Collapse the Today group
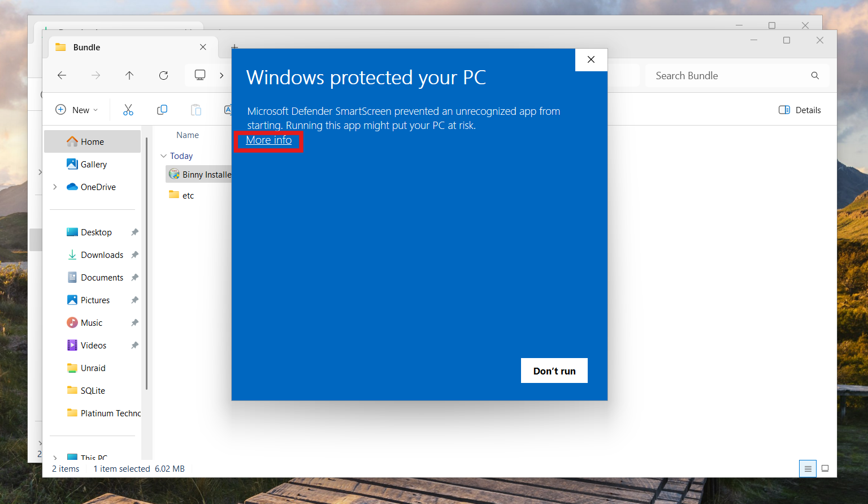 163,156
